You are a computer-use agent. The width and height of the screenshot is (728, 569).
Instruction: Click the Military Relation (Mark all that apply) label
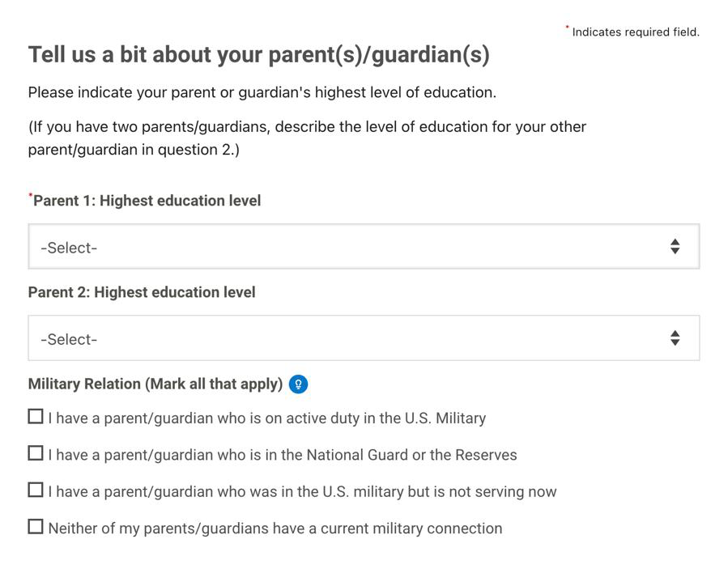pos(155,384)
